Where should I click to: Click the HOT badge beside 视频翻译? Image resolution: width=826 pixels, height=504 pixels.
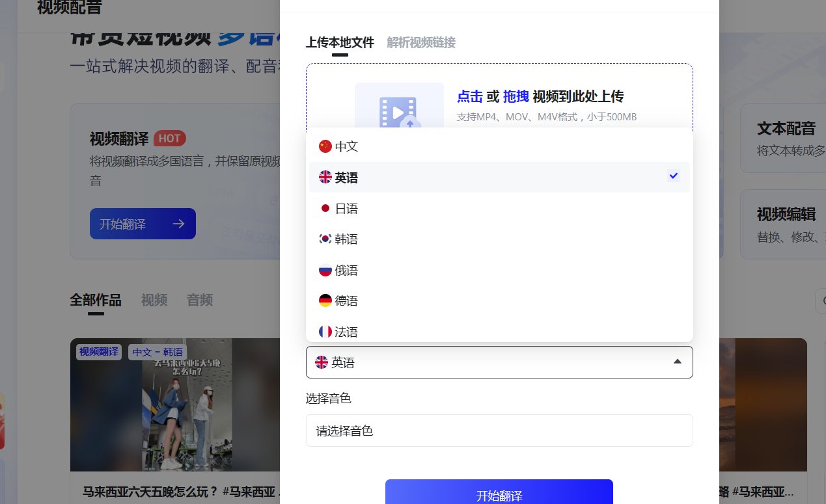click(x=169, y=138)
